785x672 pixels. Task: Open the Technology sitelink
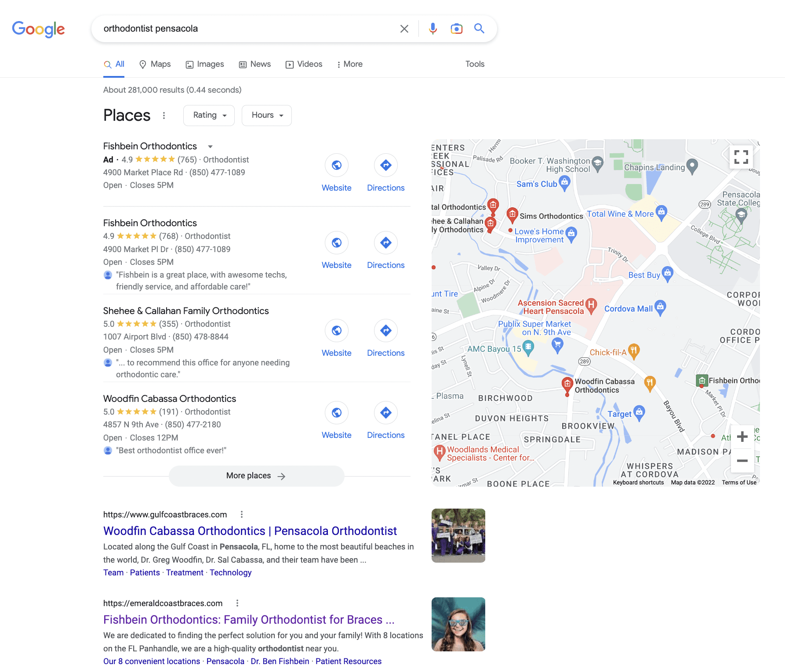(x=231, y=573)
